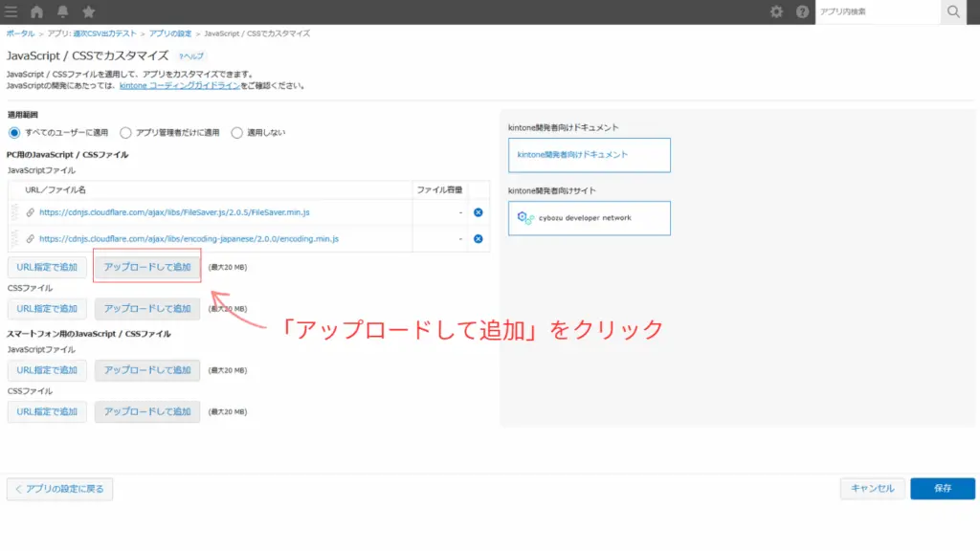This screenshot has height=551, width=980.
Task: Select すべてのユーザーに適用 radio button
Action: coord(12,132)
